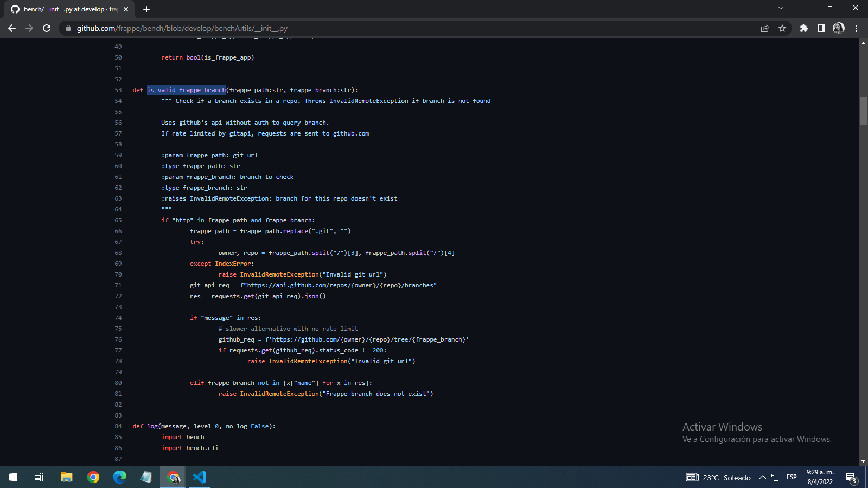Open Chrome's side panel icon

(821, 28)
